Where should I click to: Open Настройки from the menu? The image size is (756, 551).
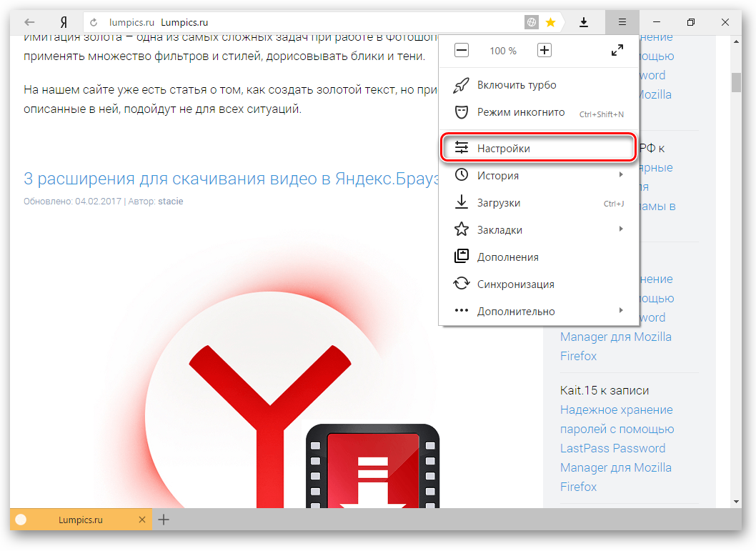503,149
